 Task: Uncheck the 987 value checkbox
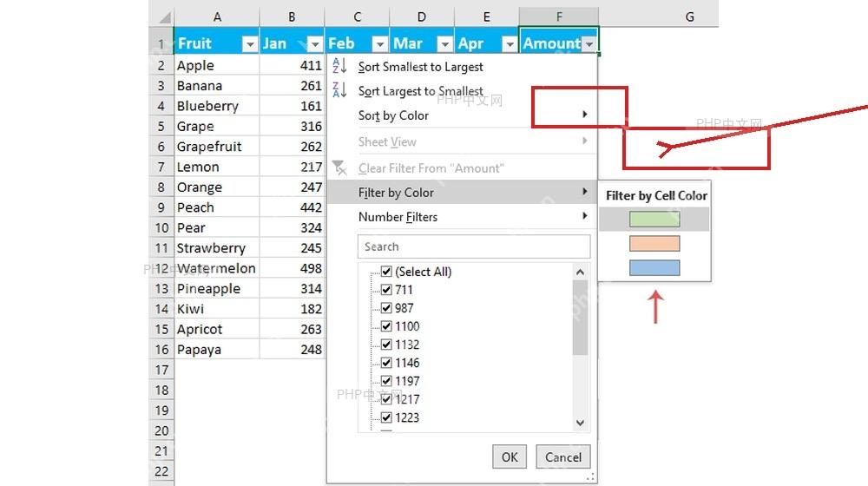(x=386, y=308)
